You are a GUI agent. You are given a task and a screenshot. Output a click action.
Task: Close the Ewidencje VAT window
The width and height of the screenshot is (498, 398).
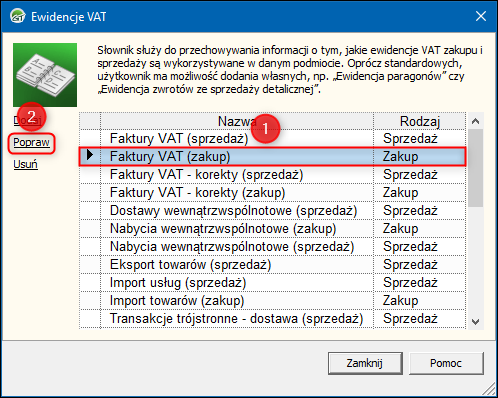pyautogui.click(x=481, y=16)
